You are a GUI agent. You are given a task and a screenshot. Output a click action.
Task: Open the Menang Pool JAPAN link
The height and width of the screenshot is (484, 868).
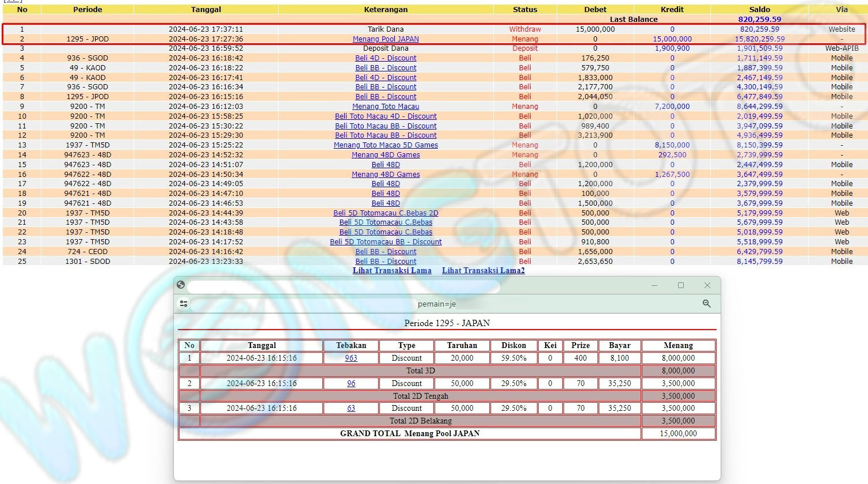(x=386, y=39)
